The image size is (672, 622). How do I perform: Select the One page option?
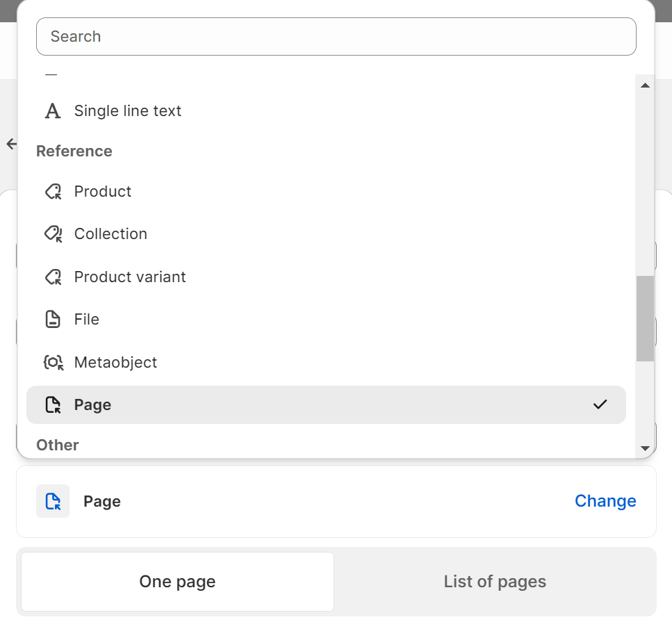(177, 582)
